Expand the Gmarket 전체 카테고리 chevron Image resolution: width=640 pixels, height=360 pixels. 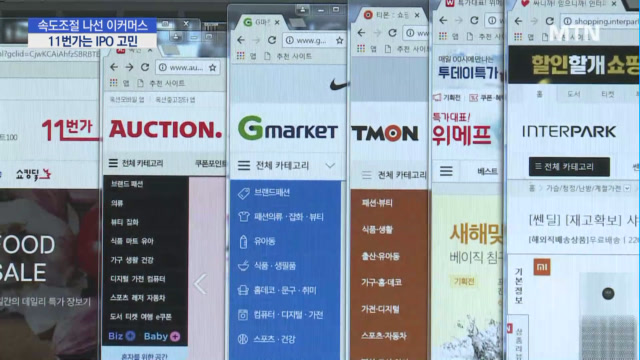[330, 166]
